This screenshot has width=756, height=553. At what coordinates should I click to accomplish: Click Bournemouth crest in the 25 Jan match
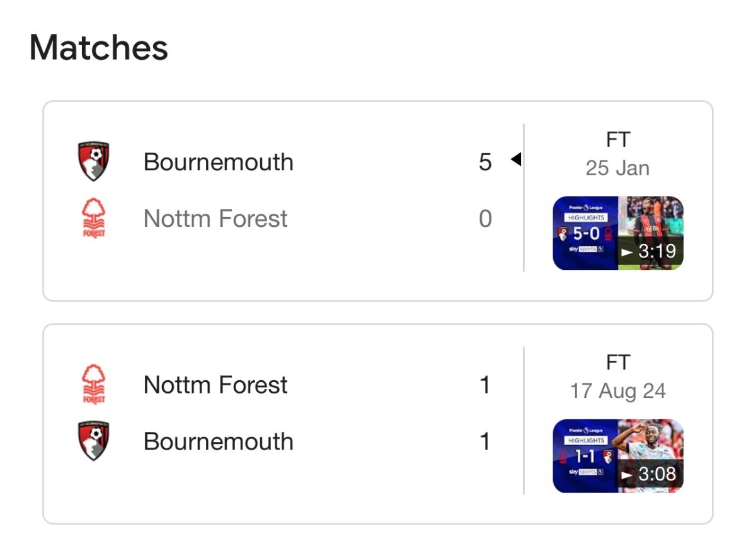(x=94, y=162)
